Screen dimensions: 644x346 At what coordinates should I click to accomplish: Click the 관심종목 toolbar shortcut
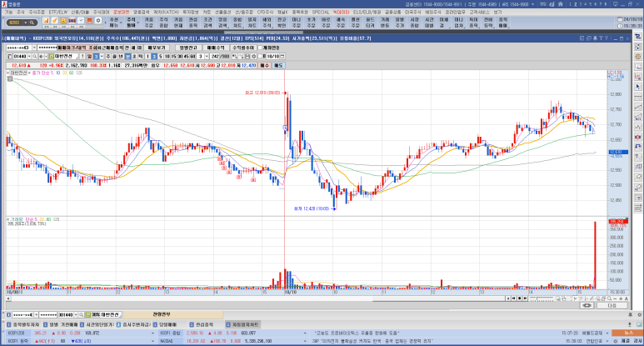[193, 23]
